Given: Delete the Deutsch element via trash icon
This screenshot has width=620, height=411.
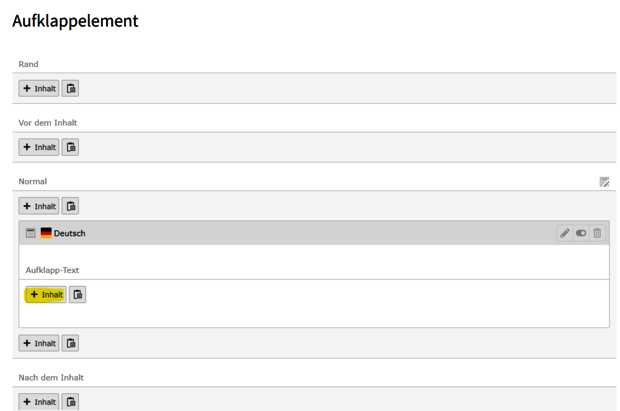Looking at the screenshot, I should (x=597, y=233).
